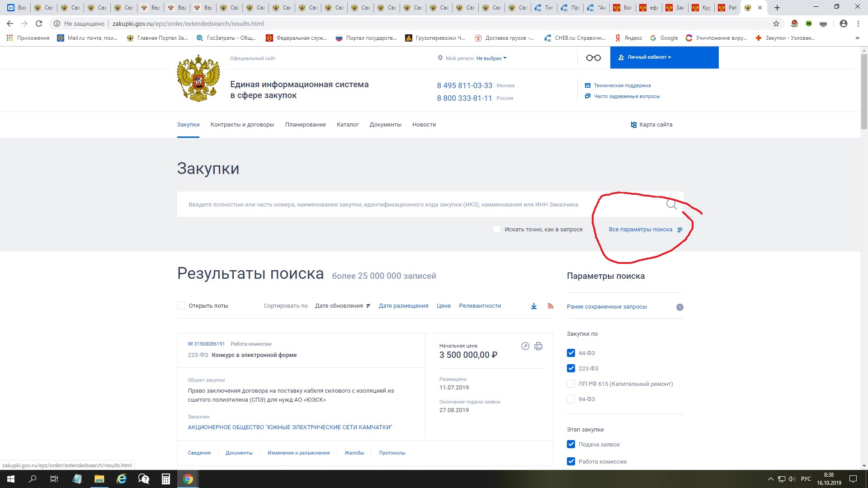Click the magnifier search icon
868x488 pixels.
point(671,205)
